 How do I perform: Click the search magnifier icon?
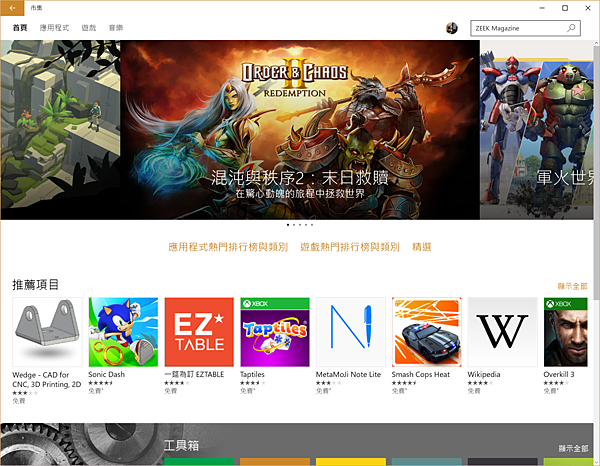571,28
